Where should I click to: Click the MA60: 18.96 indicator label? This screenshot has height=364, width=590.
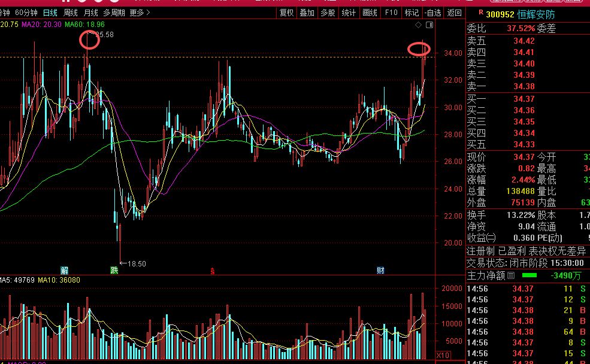click(84, 25)
